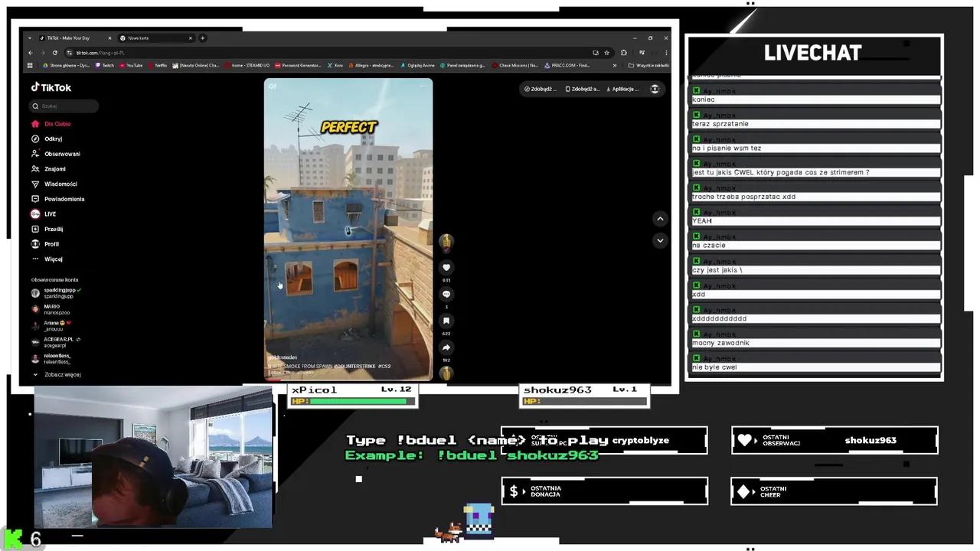Open followed account MARIO
The height and width of the screenshot is (551, 980).
pyautogui.click(x=51, y=309)
